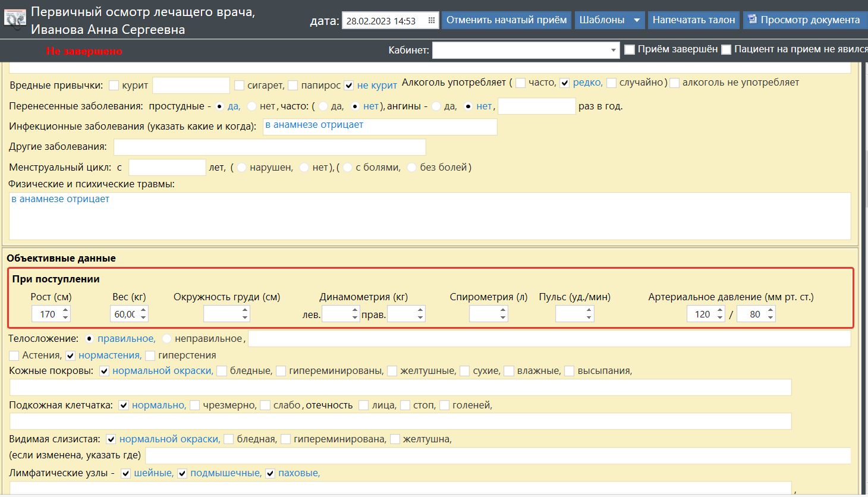The height and width of the screenshot is (497, 868).
Task: Click the Шаблоны button
Action: pos(602,20)
